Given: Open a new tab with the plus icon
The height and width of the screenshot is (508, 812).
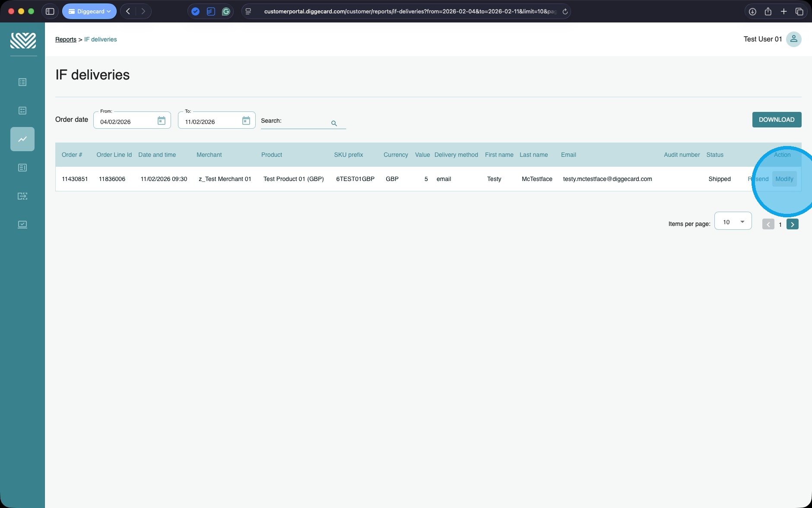Looking at the screenshot, I should point(784,11).
